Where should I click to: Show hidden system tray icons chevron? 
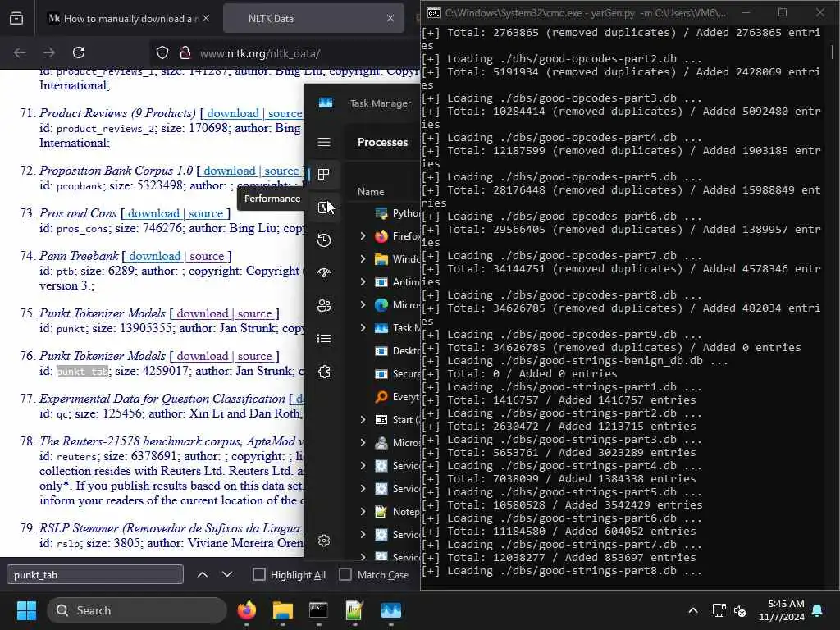pos(692,610)
